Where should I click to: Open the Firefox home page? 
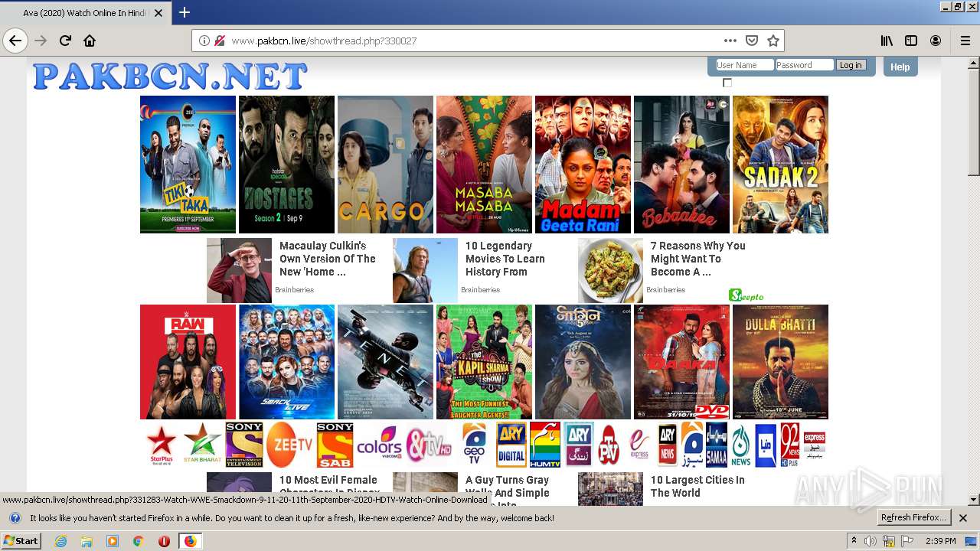pos(90,41)
